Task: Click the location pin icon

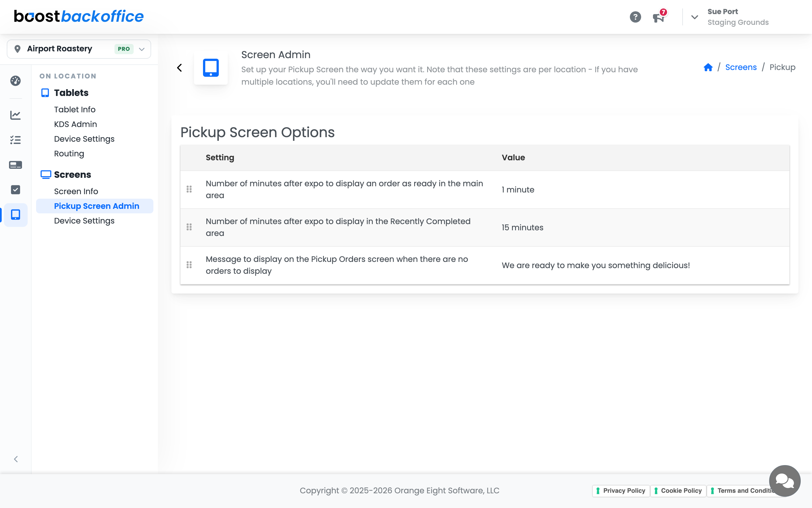Action: [x=17, y=49]
